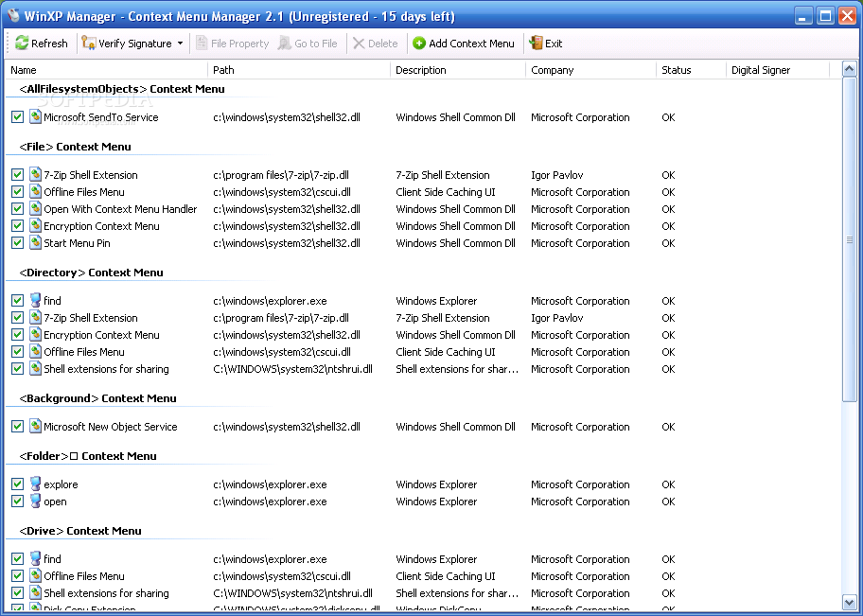
Task: Sort list by the Name column header
Action: 106,70
